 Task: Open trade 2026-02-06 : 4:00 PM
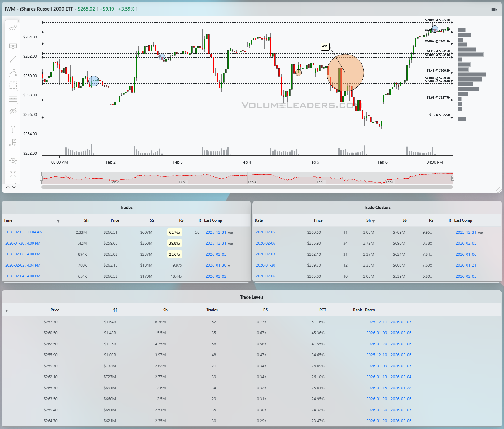[23, 254]
